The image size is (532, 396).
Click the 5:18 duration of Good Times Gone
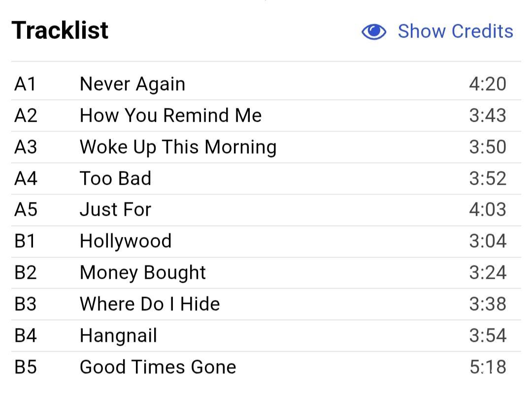[x=488, y=367]
